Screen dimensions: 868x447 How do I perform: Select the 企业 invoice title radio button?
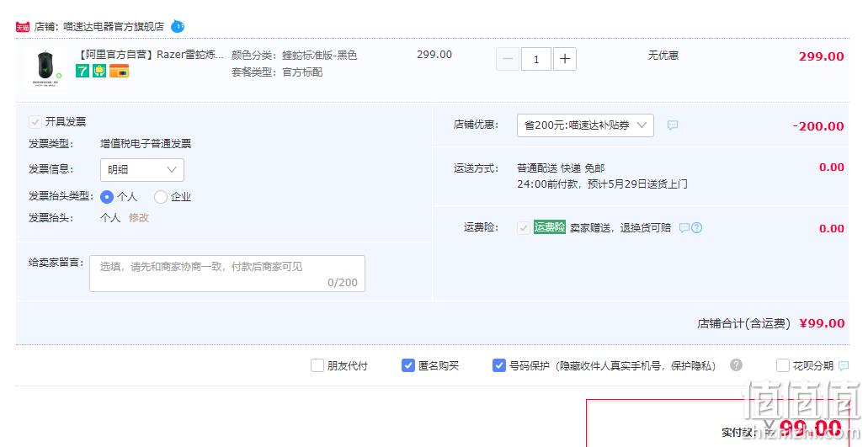161,197
